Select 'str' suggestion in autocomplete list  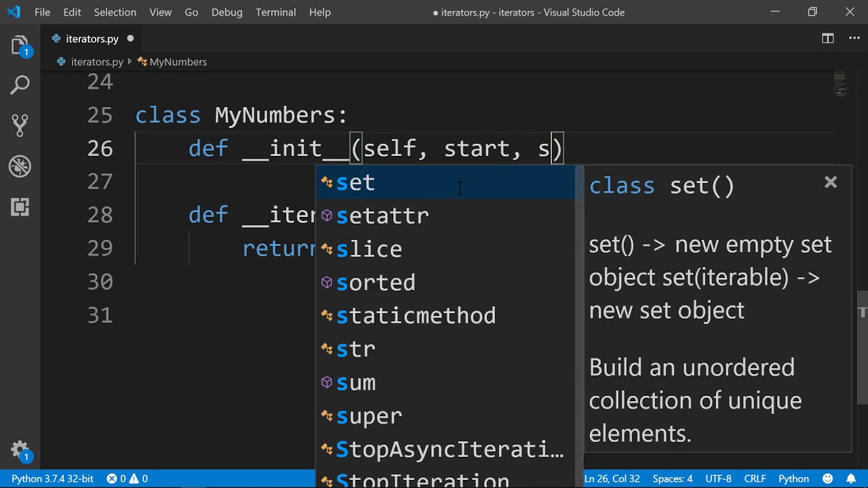point(446,349)
